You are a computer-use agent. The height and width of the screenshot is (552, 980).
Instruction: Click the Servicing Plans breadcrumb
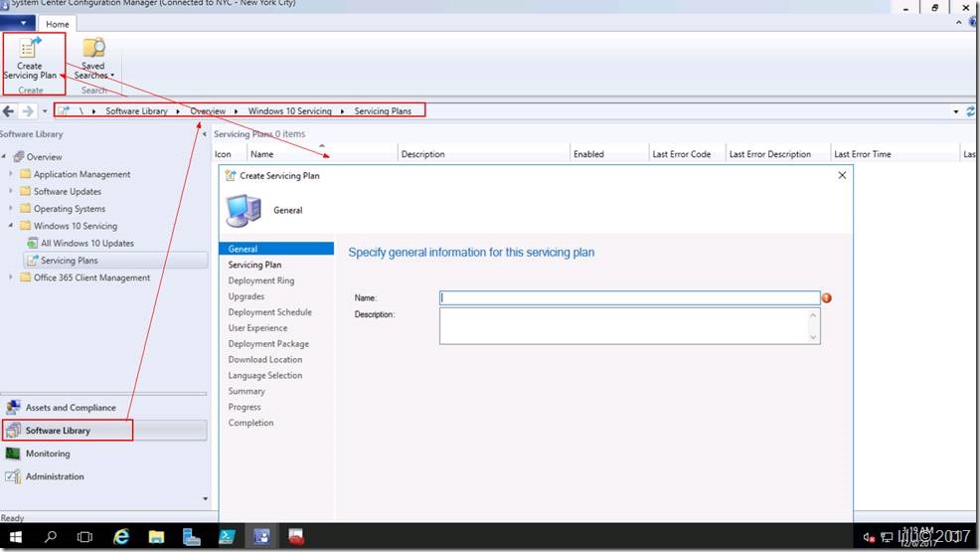(x=383, y=110)
